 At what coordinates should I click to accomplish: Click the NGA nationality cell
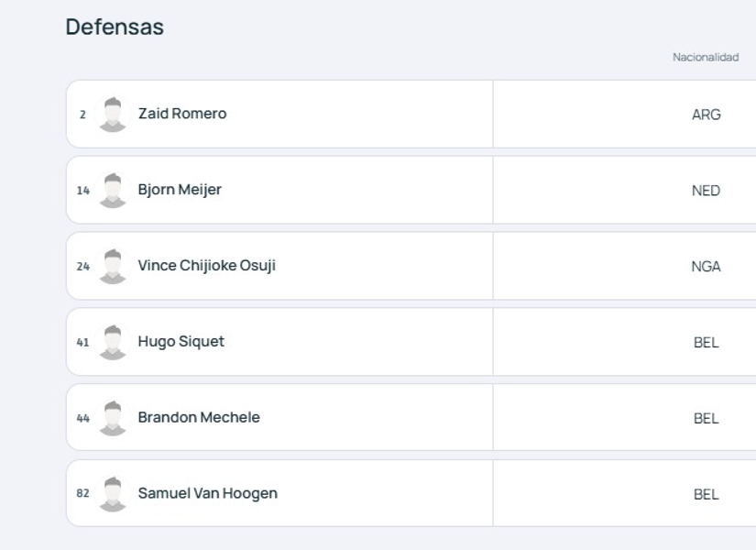706,267
